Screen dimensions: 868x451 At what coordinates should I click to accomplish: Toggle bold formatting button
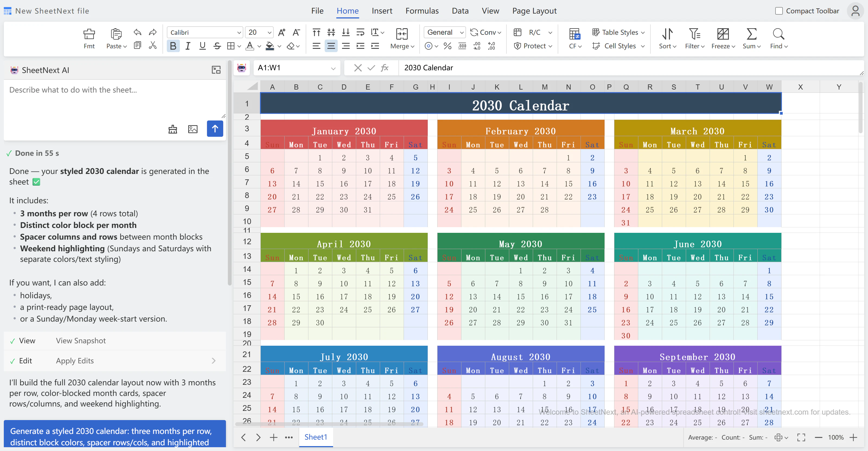point(173,46)
